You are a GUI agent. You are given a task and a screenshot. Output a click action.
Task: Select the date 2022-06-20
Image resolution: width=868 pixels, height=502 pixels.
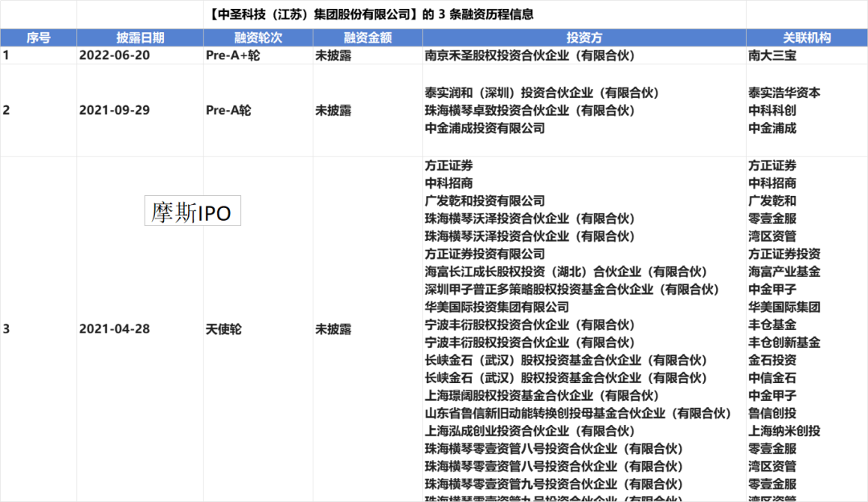(115, 55)
